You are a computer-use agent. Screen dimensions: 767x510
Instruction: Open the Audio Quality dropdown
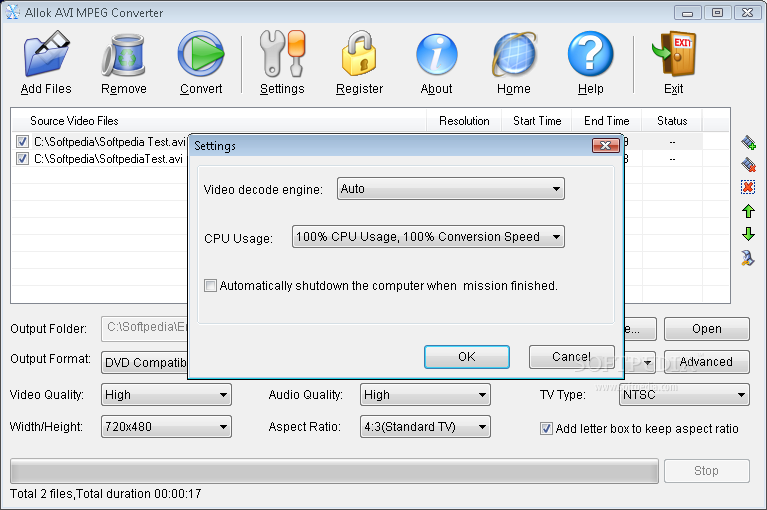point(425,395)
